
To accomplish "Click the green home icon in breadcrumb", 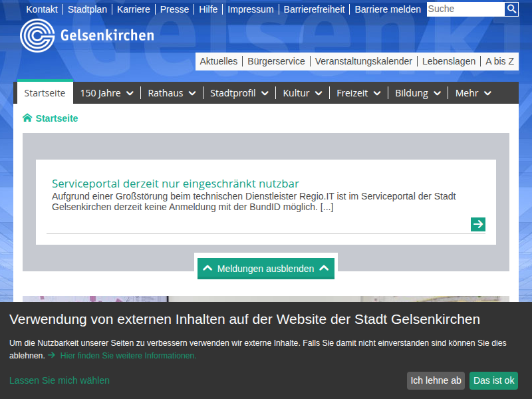I will tap(27, 118).
